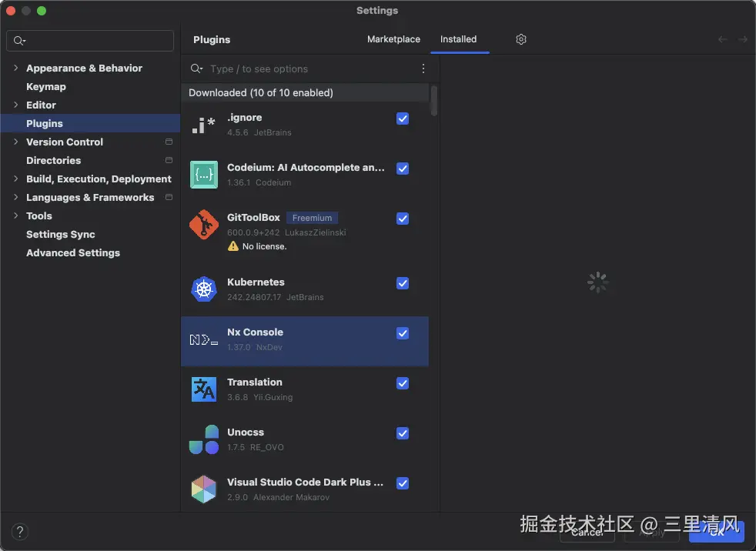This screenshot has height=551, width=756.
Task: Uncheck the Kubernetes plugin
Action: 403,283
